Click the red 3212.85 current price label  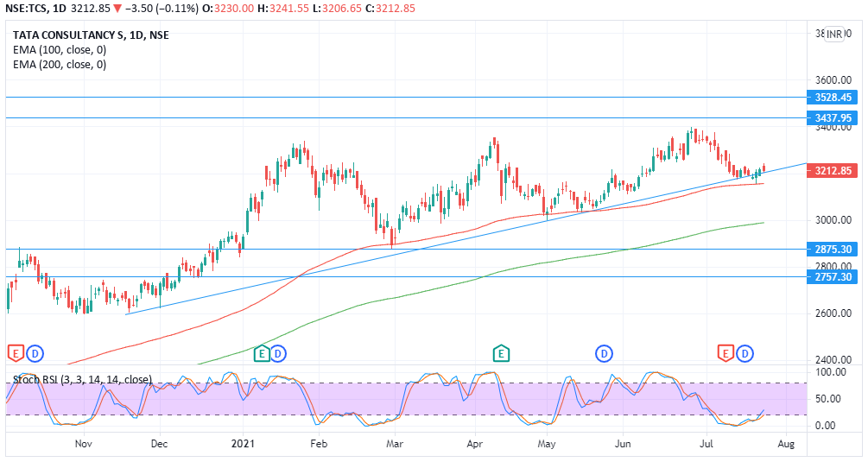(x=833, y=171)
